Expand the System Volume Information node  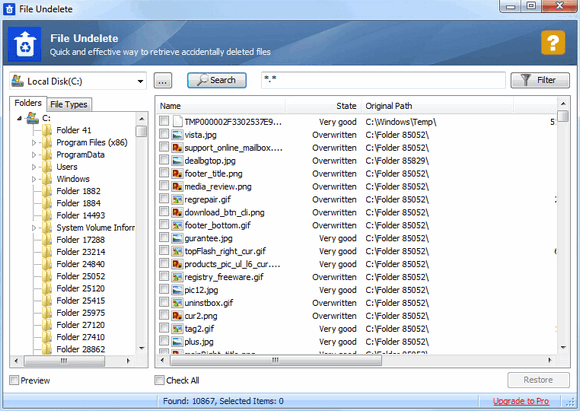click(34, 228)
